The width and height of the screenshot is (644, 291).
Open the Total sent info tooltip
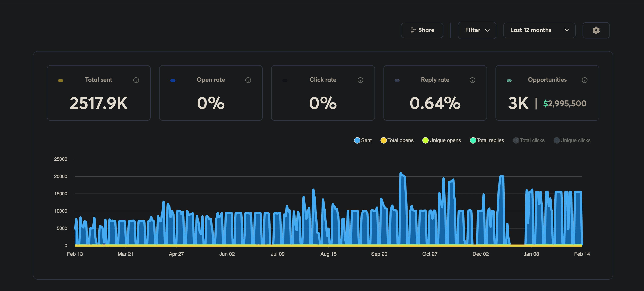[x=136, y=80]
